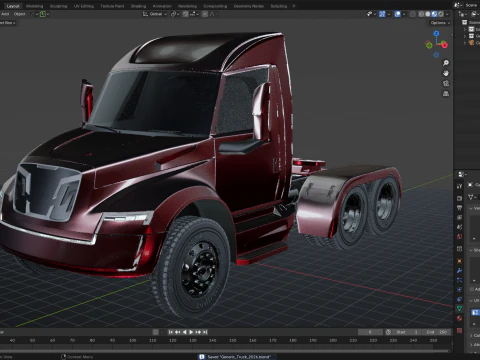Expand the second collection in outliner

pyautogui.click(x=465, y=36)
